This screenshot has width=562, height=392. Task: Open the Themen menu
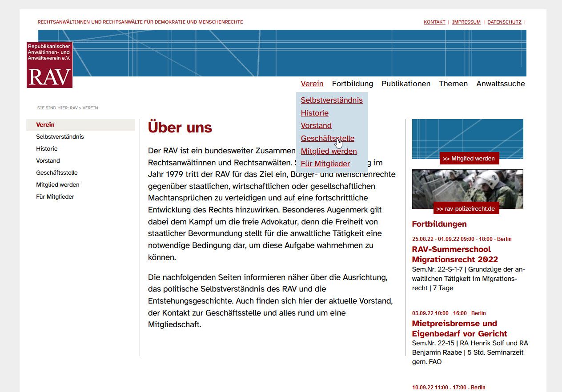[453, 84]
